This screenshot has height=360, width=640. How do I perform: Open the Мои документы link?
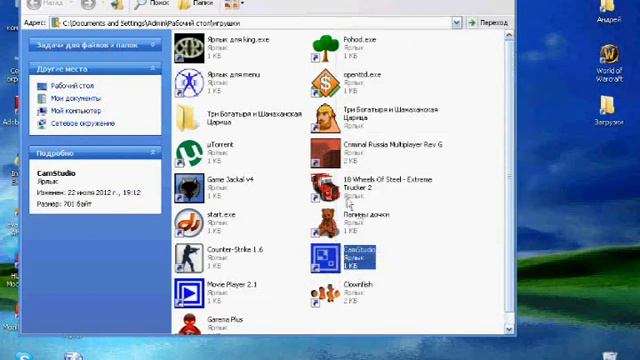pos(76,98)
